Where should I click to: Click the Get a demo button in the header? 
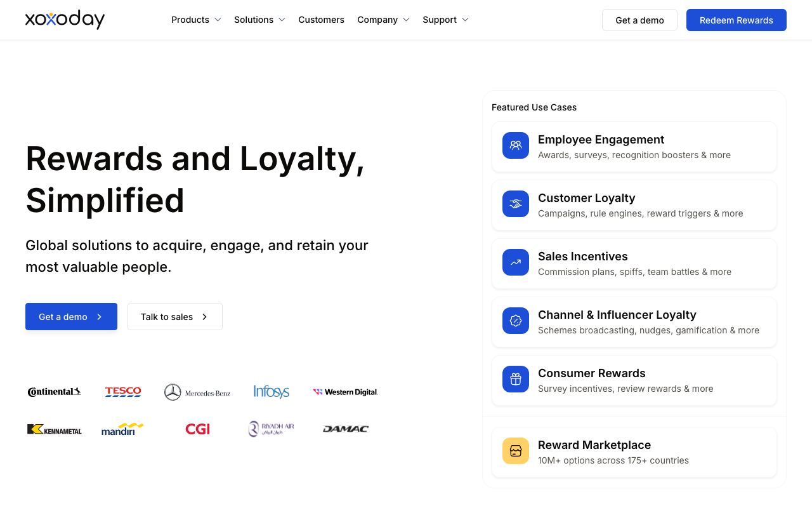pyautogui.click(x=639, y=20)
